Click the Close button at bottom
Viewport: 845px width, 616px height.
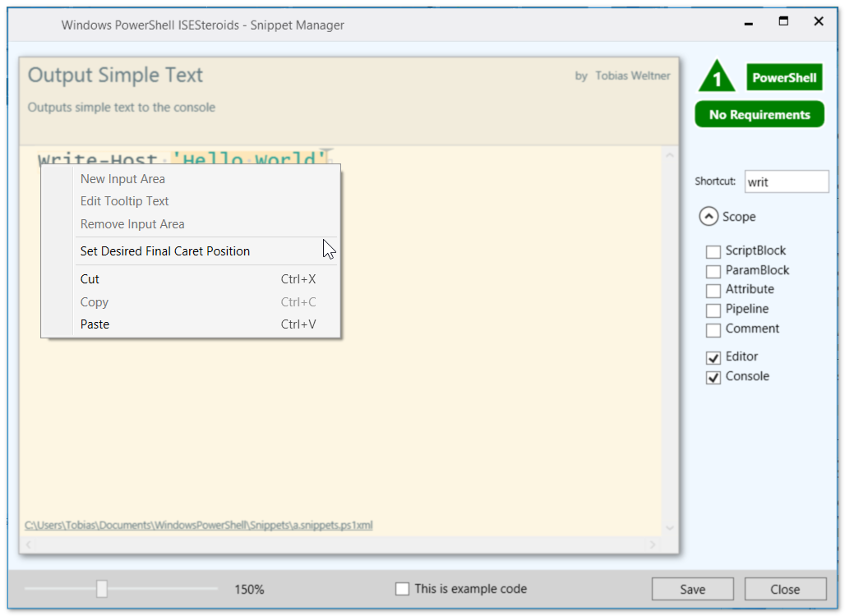785,589
